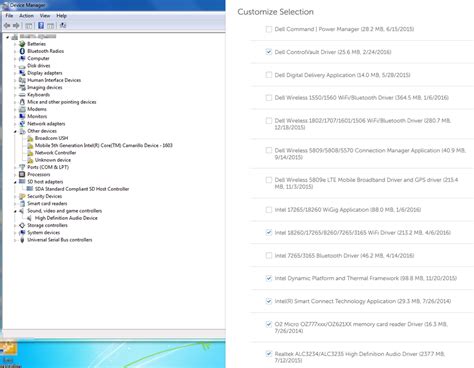Select Mobile 5th Generation Intel Core Camarillo Device
This screenshot has height=368, width=474.
104,145
